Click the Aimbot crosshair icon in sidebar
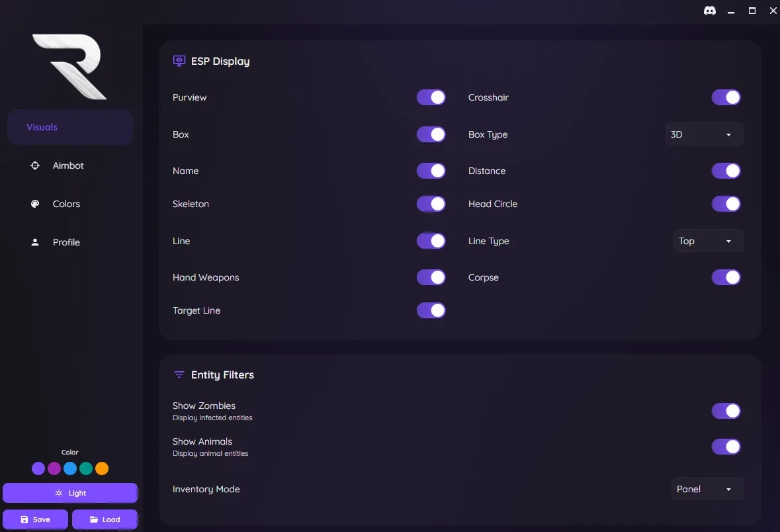This screenshot has height=532, width=780. pyautogui.click(x=35, y=165)
